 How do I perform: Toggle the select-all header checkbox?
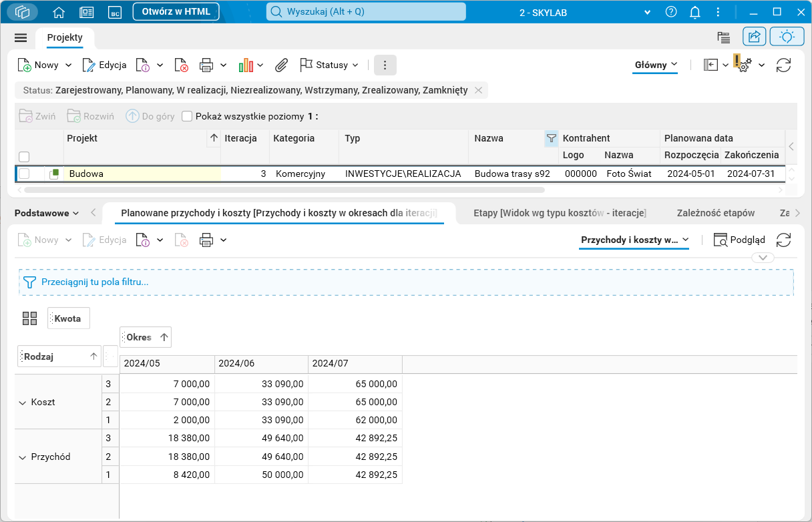point(24,157)
